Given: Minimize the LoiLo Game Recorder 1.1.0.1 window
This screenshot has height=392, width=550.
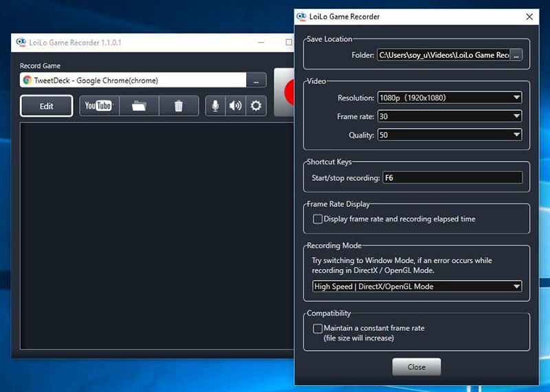Looking at the screenshot, I should [x=261, y=43].
